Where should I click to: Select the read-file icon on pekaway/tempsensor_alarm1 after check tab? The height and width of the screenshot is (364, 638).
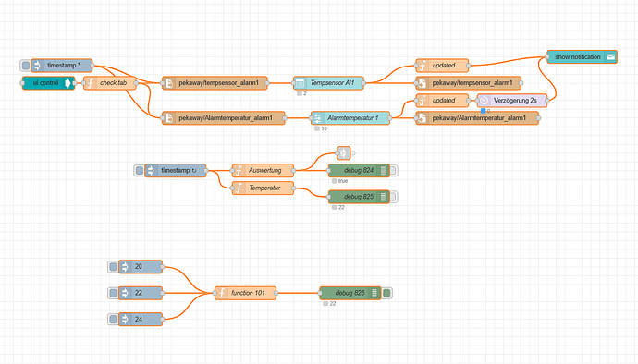pyautogui.click(x=169, y=83)
